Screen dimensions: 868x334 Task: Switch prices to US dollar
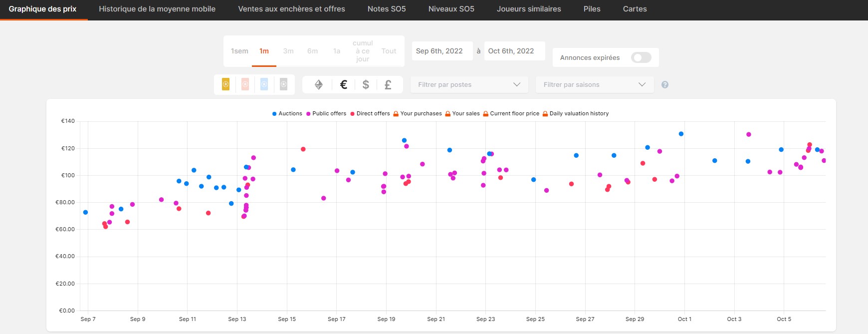pyautogui.click(x=366, y=85)
